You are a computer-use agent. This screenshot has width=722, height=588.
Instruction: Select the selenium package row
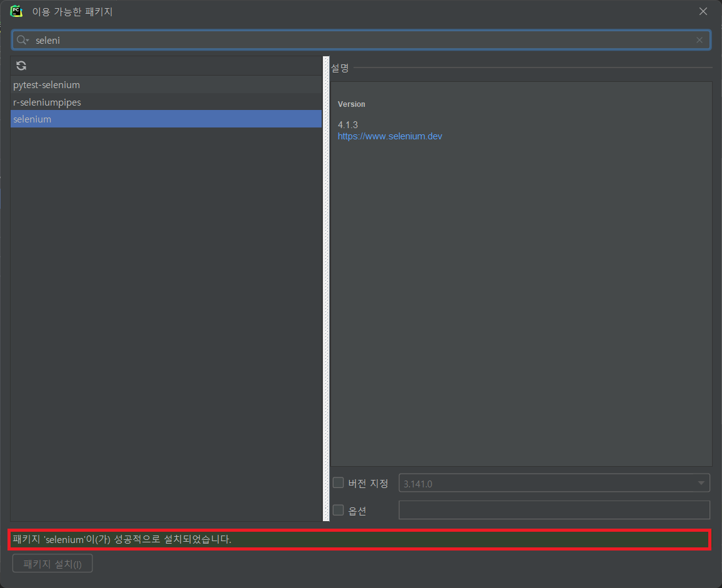166,119
